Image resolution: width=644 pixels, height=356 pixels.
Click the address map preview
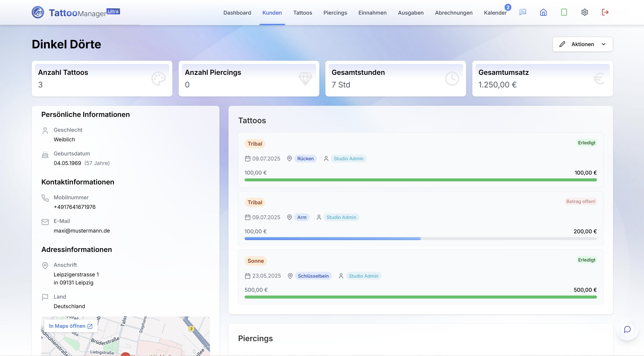(125, 336)
